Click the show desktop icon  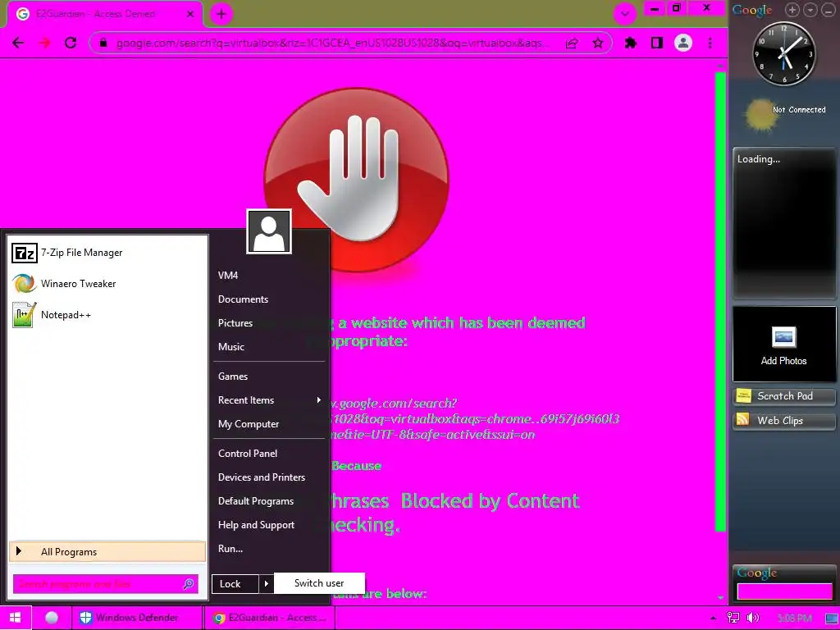832,619
